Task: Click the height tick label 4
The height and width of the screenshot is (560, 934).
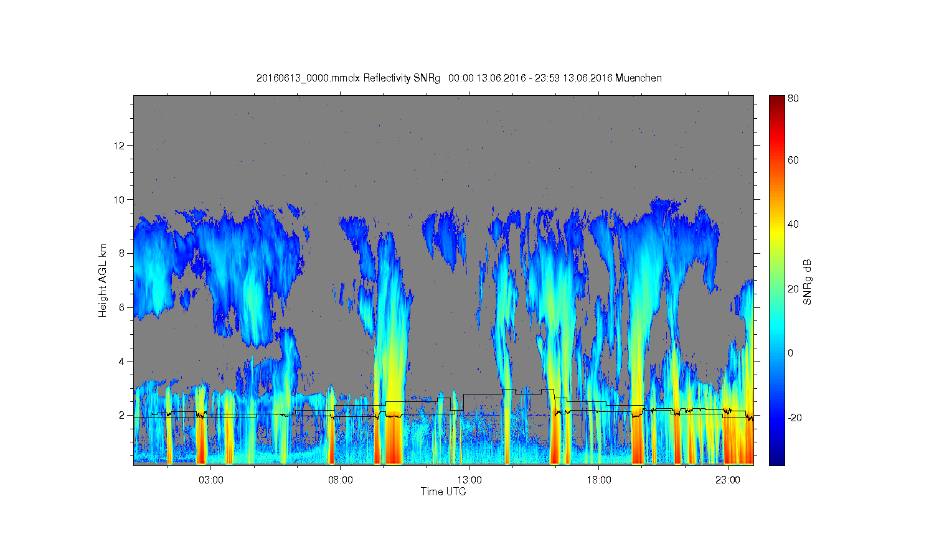Action: [x=122, y=362]
